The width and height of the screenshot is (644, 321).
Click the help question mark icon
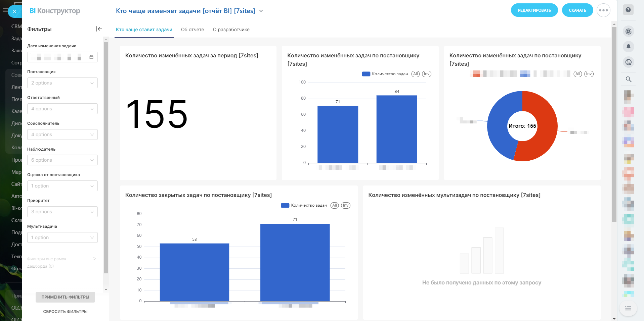coord(628,10)
